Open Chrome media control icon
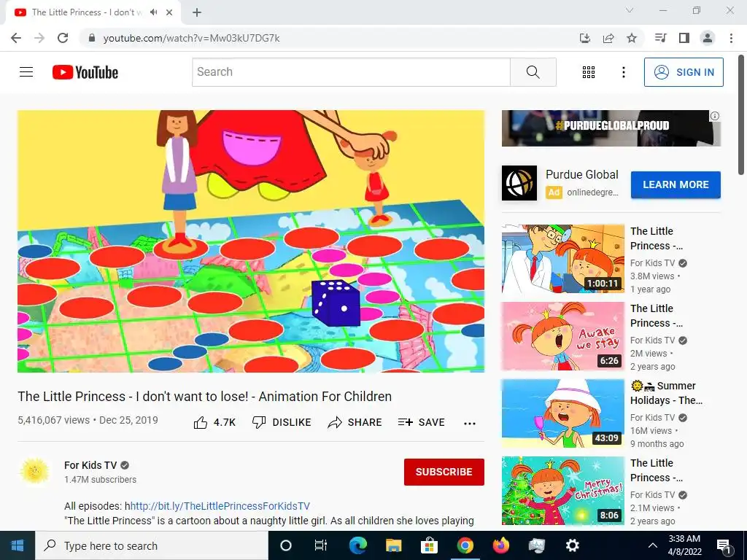The image size is (747, 560). [660, 38]
